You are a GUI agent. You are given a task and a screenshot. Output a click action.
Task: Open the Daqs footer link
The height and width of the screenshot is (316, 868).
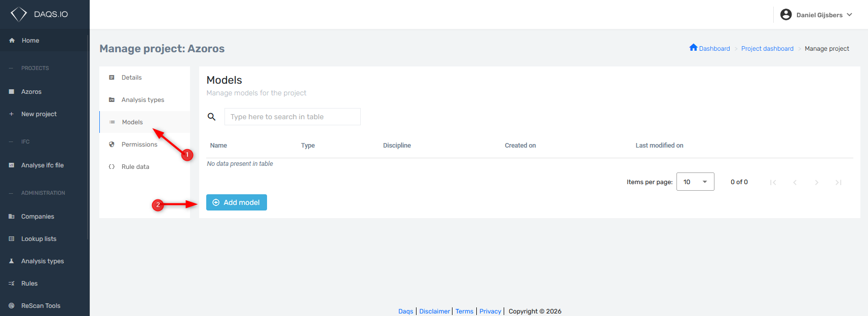tap(406, 311)
